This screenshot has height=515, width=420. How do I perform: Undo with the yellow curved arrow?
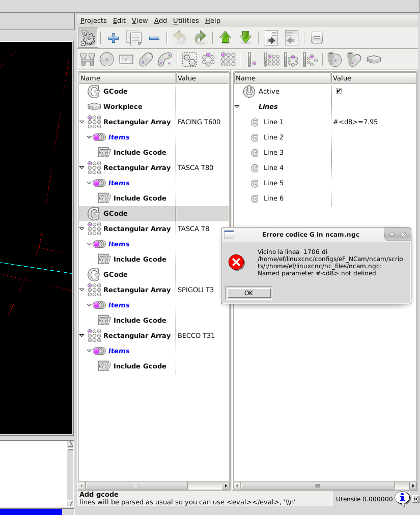(180, 38)
